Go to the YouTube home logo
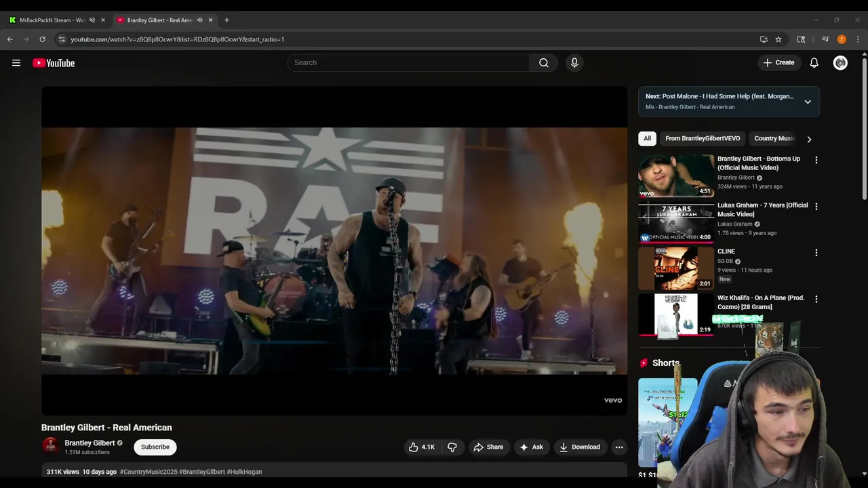This screenshot has height=488, width=868. pyautogui.click(x=54, y=63)
